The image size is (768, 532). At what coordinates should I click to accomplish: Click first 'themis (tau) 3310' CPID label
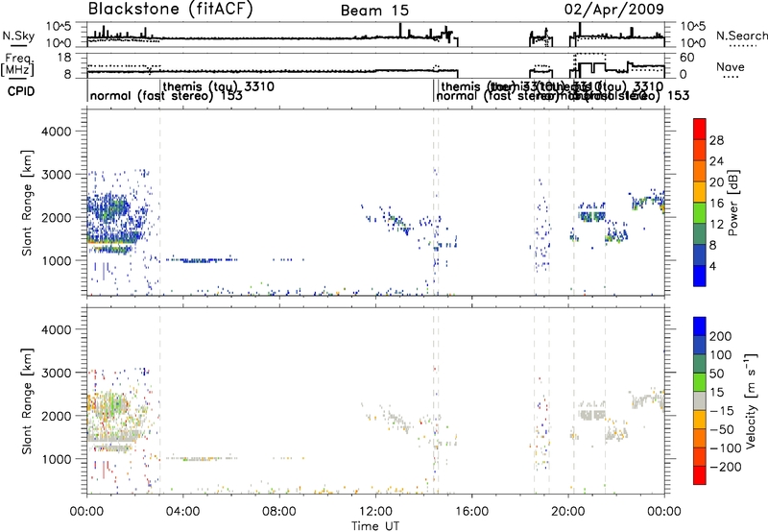(x=219, y=86)
